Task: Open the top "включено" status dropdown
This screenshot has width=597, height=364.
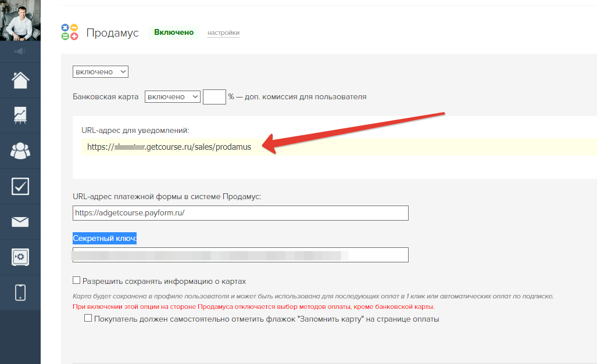Action: [x=100, y=71]
